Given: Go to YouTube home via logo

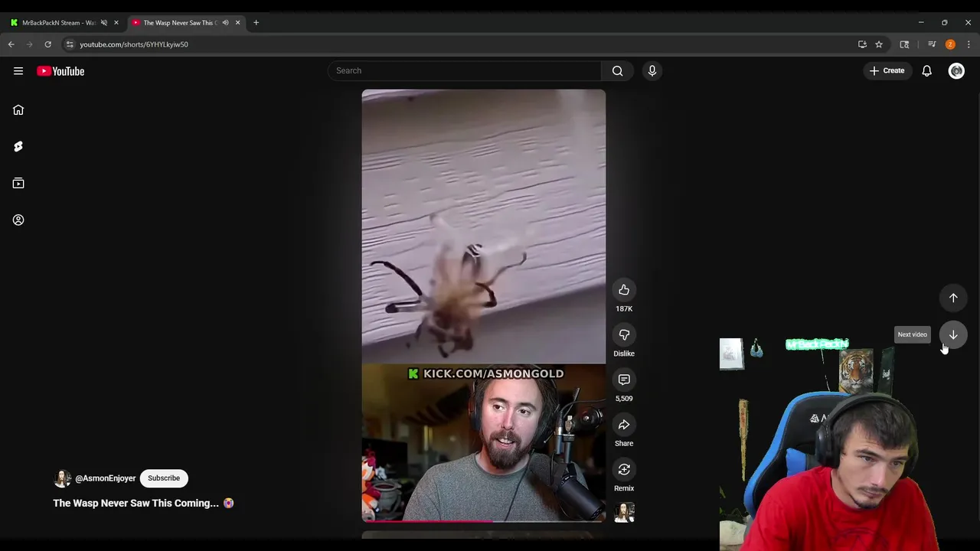Looking at the screenshot, I should click(x=60, y=71).
